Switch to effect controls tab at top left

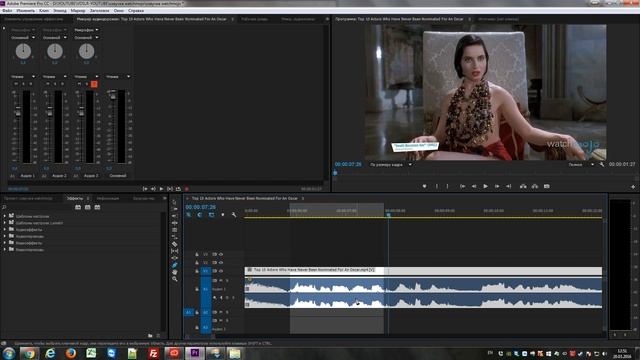[34, 19]
